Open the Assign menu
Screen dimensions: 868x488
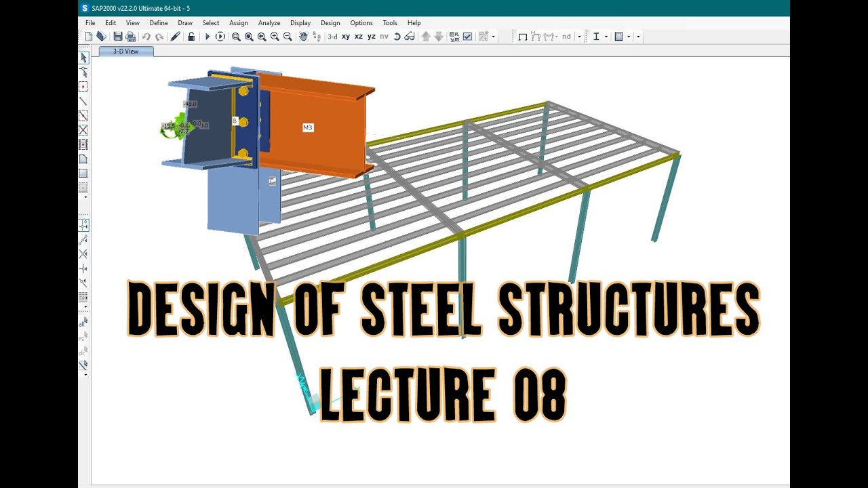click(239, 23)
